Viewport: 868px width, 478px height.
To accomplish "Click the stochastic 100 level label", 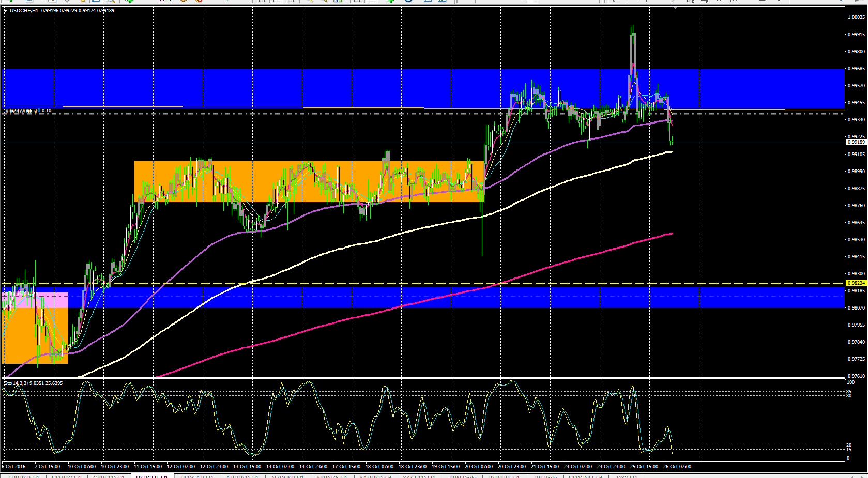I will (x=851, y=382).
